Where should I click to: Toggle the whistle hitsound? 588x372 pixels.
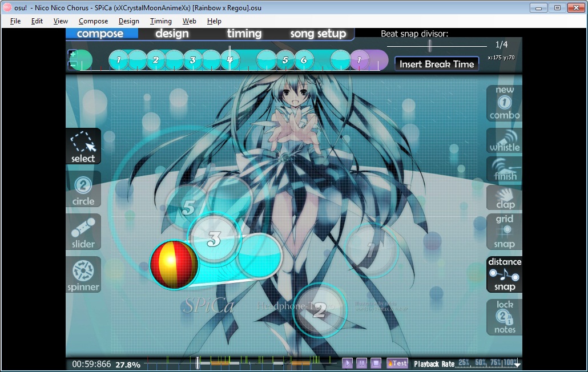tap(505, 140)
